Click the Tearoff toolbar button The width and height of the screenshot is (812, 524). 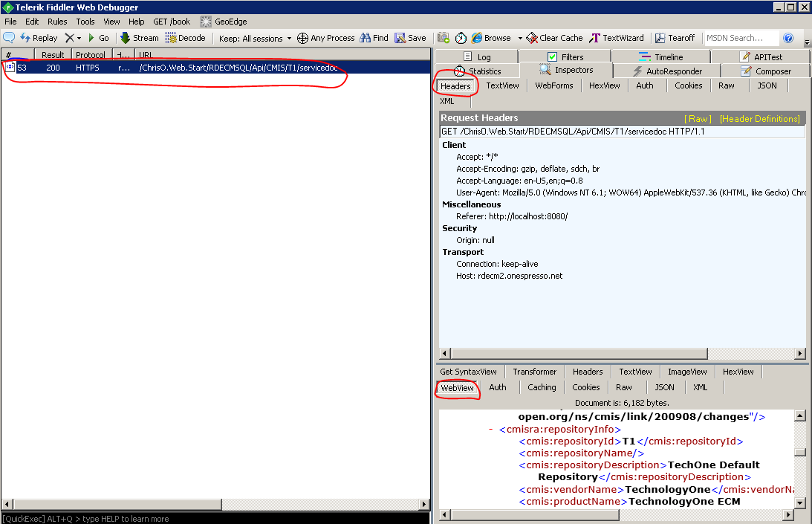(x=675, y=38)
